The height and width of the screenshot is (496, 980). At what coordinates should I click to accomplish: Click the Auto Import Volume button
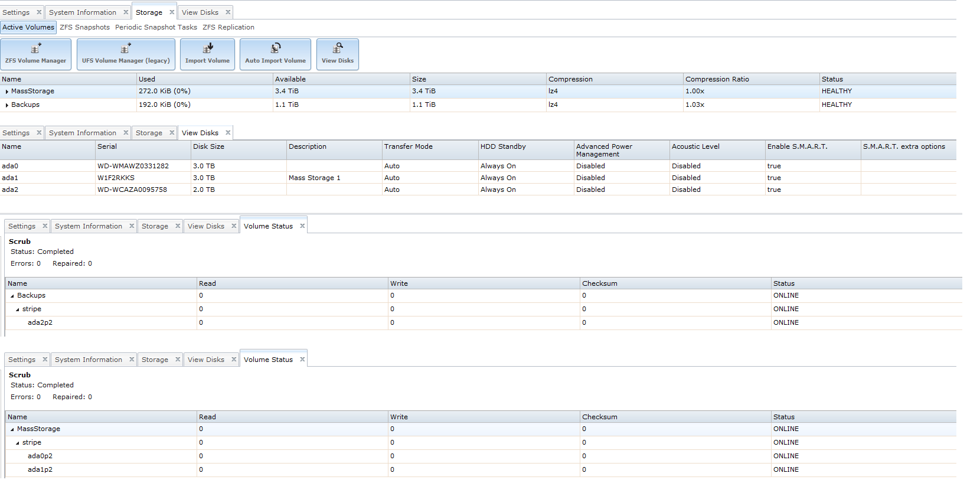point(275,54)
